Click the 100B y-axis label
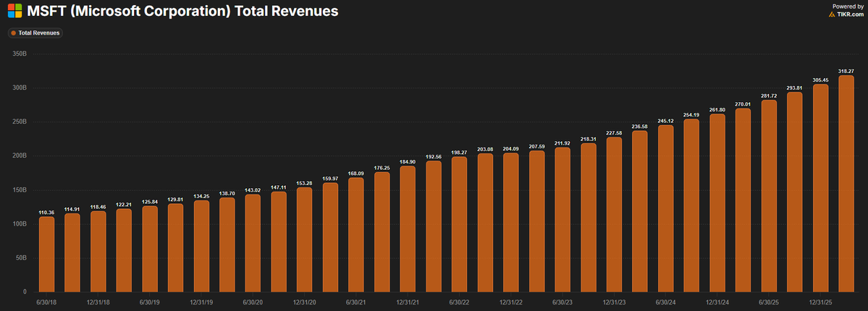This screenshot has height=311, width=868. coord(20,223)
